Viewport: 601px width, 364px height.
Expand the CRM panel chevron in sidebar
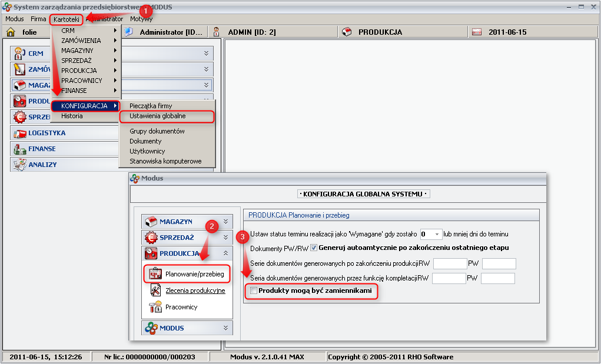click(206, 53)
